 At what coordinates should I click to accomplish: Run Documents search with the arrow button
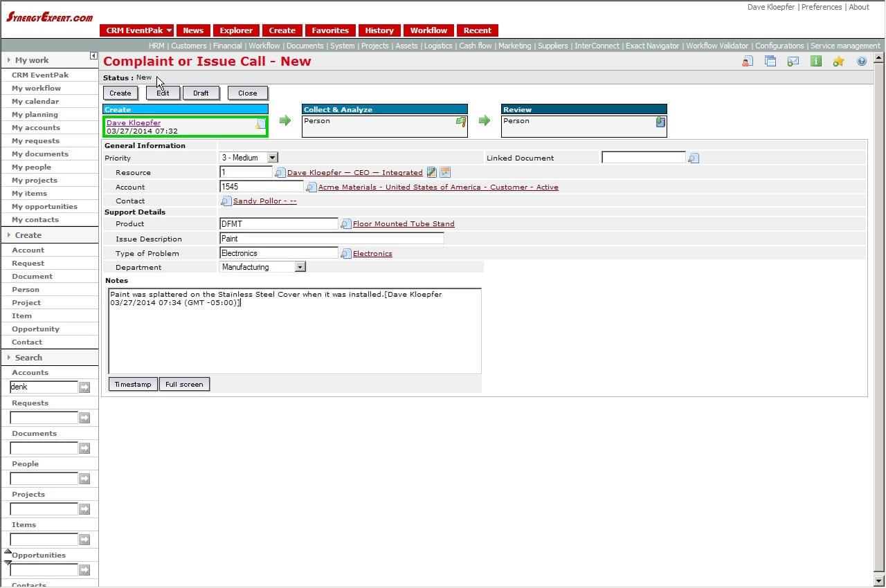pos(84,448)
